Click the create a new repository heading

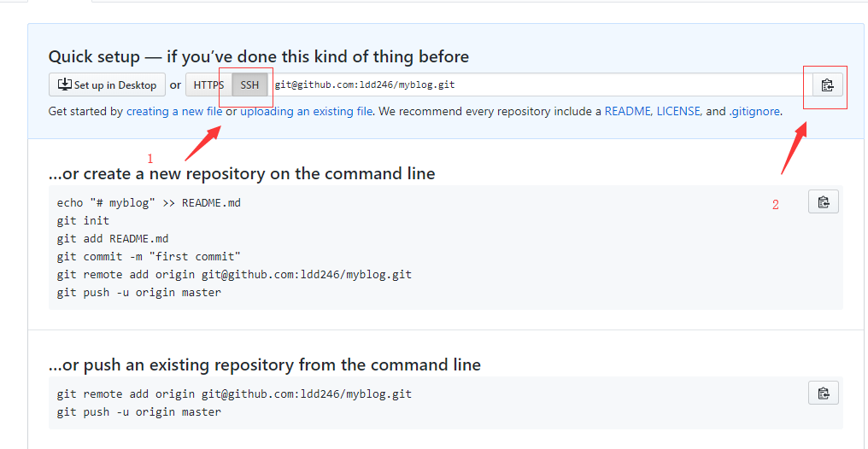coord(242,173)
